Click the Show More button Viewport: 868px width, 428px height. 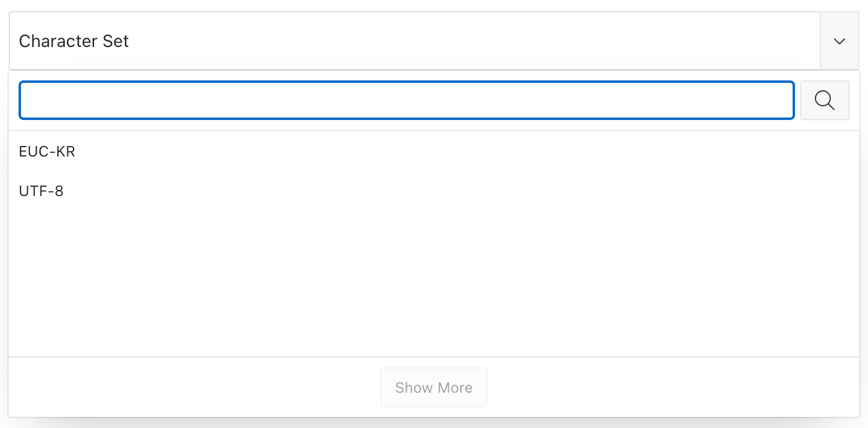tap(434, 387)
